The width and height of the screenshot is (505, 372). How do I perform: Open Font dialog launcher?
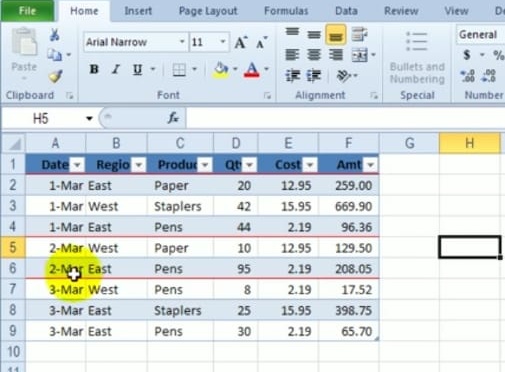coord(267,96)
